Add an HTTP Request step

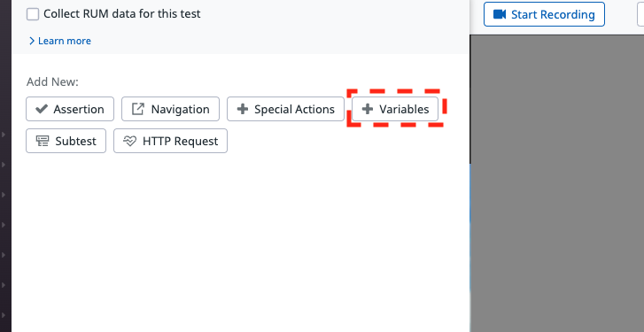pos(170,141)
